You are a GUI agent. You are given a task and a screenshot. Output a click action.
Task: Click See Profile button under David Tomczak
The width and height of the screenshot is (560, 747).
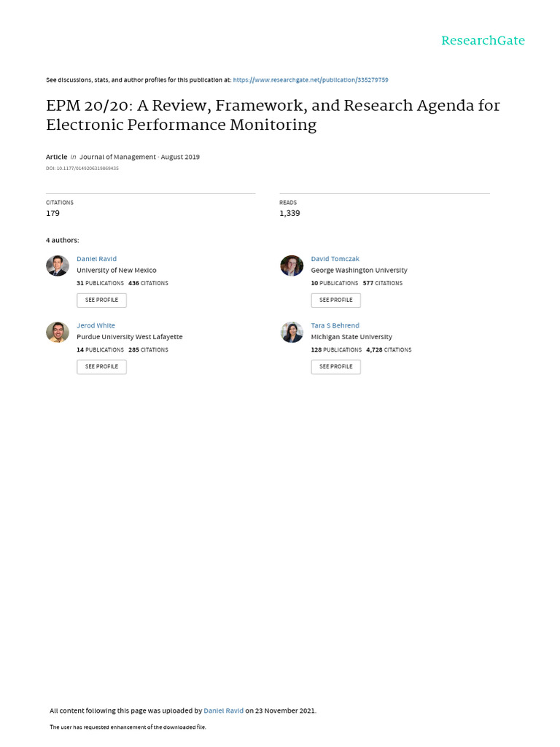[x=335, y=300]
